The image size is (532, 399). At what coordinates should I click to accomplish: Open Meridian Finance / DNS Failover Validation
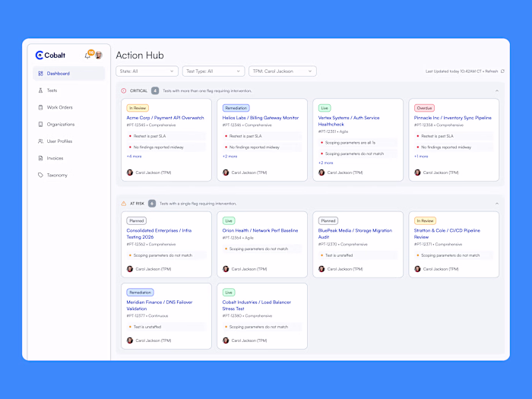[x=160, y=306]
